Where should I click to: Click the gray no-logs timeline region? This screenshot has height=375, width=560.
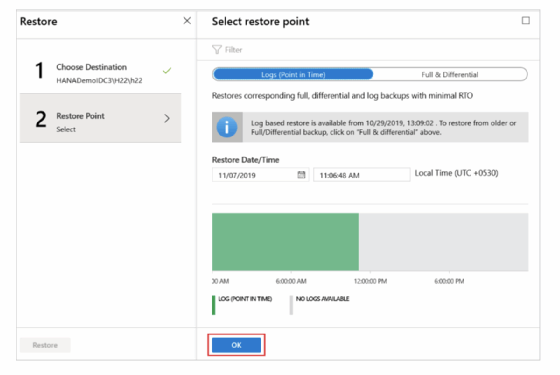click(x=444, y=242)
